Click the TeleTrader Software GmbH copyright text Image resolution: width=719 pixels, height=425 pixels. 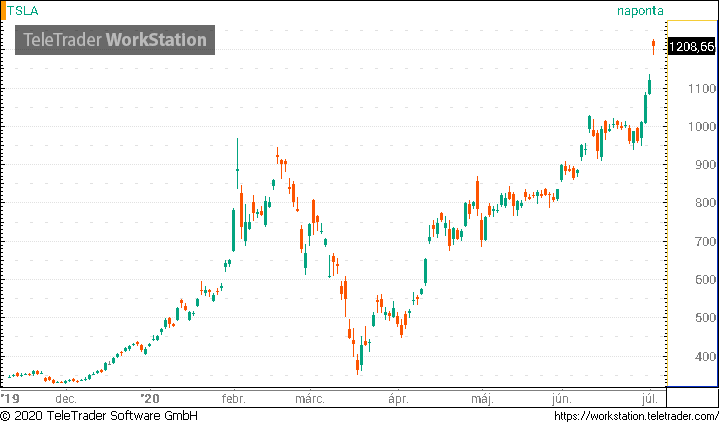pyautogui.click(x=99, y=416)
